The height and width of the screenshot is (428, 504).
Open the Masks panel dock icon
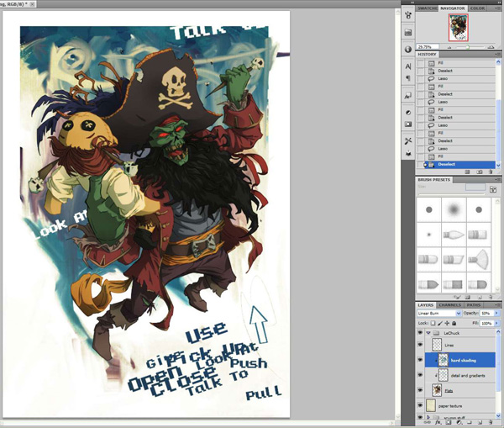(408, 124)
